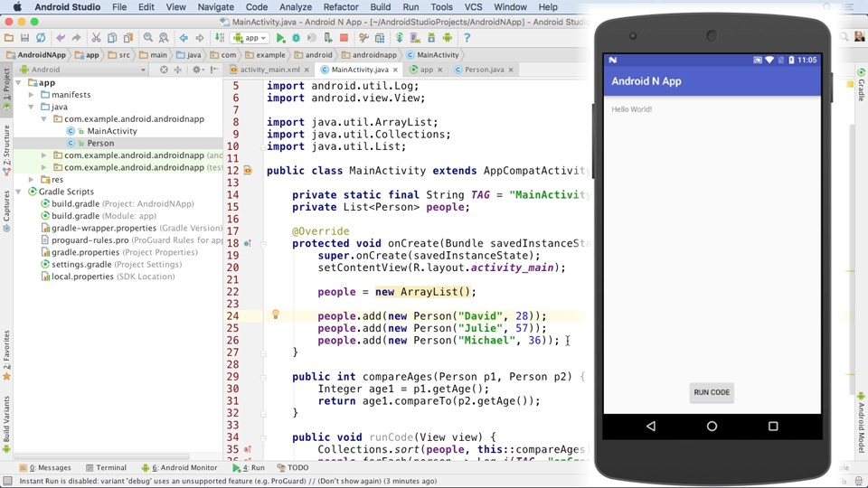Click the intention light bulb on line 24

(x=276, y=314)
